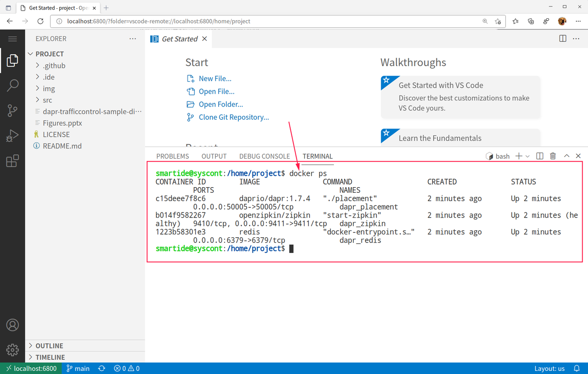Create a new terminal with plus icon
Screen dimensions: 588x374
tap(519, 156)
